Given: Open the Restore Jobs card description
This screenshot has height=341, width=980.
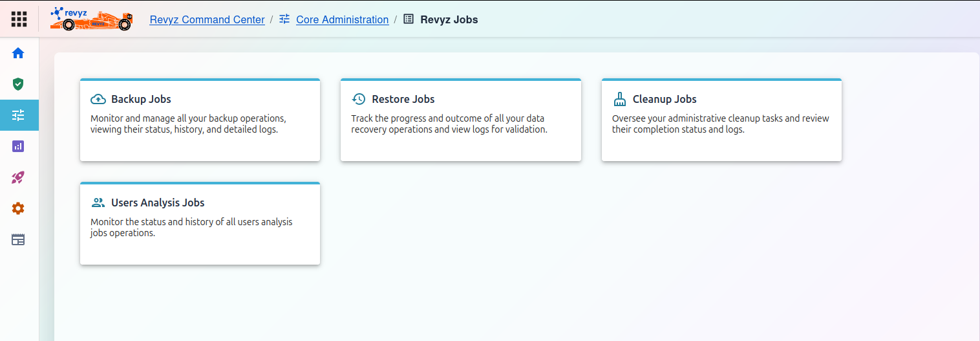Looking at the screenshot, I should [x=449, y=124].
